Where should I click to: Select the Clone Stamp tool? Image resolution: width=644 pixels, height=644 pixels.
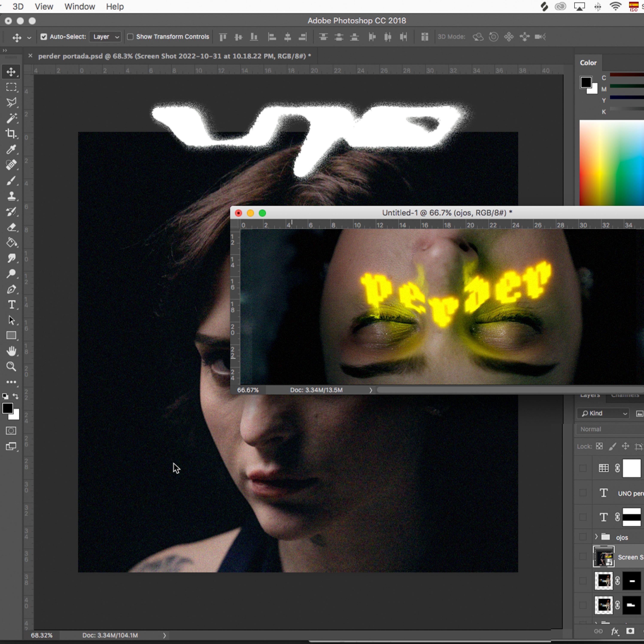coord(11,196)
